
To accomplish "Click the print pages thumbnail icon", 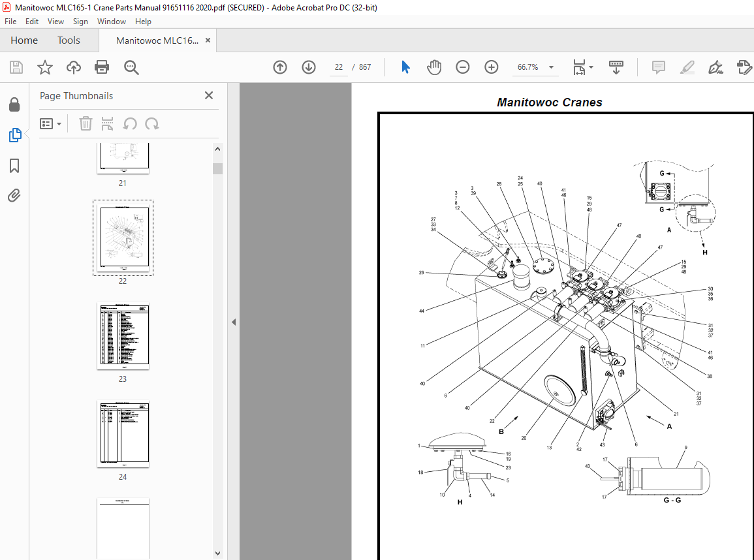I will 107,123.
